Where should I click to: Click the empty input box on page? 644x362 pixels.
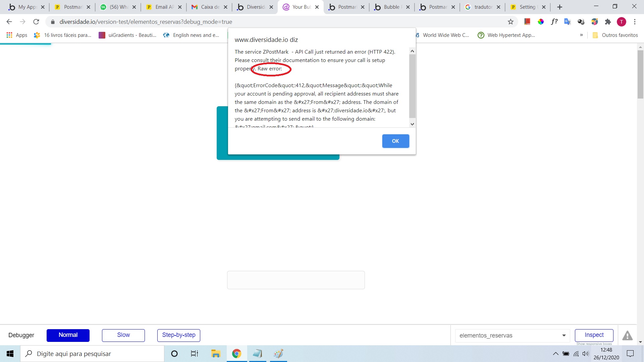(296, 280)
